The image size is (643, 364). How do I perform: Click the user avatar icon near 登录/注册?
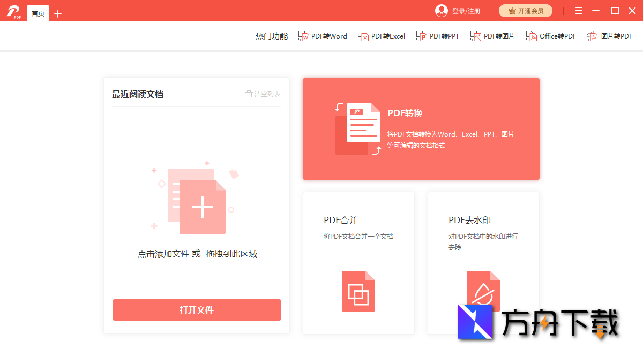pos(441,11)
